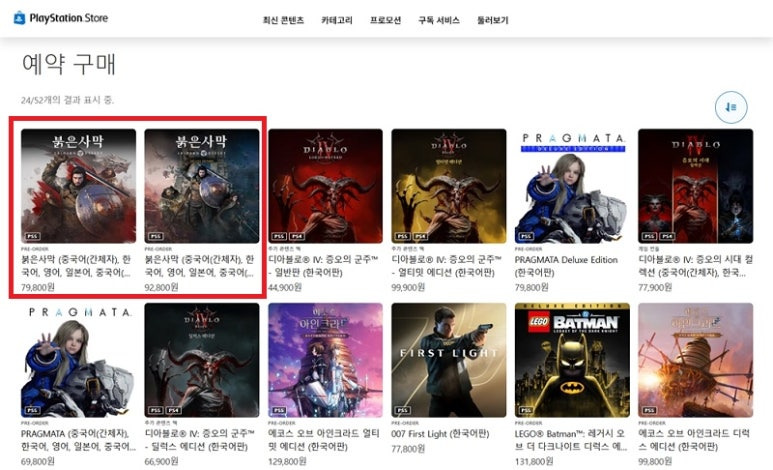The image size is (773, 470).
Task: Open the 최신 콘텐츠 menu
Action: [283, 20]
